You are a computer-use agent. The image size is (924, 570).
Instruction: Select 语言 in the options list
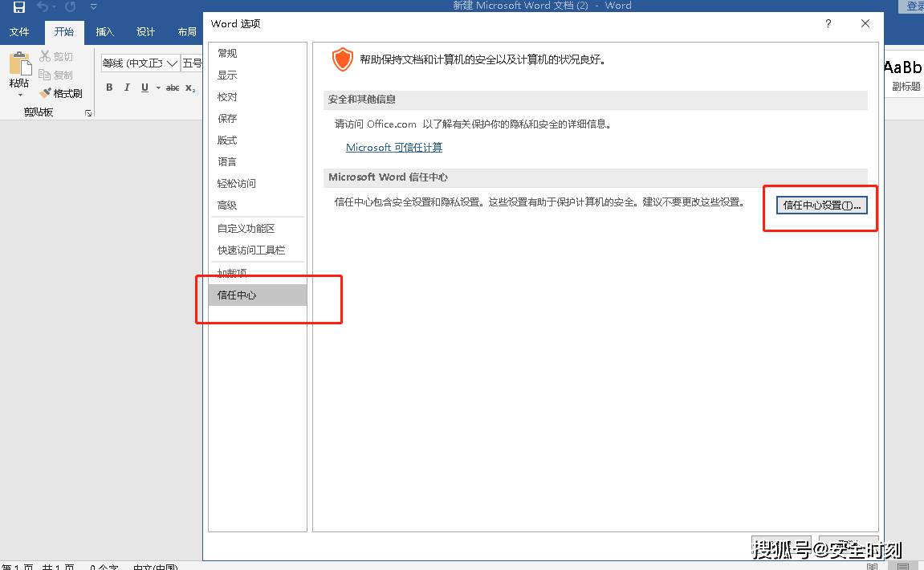pos(258,161)
